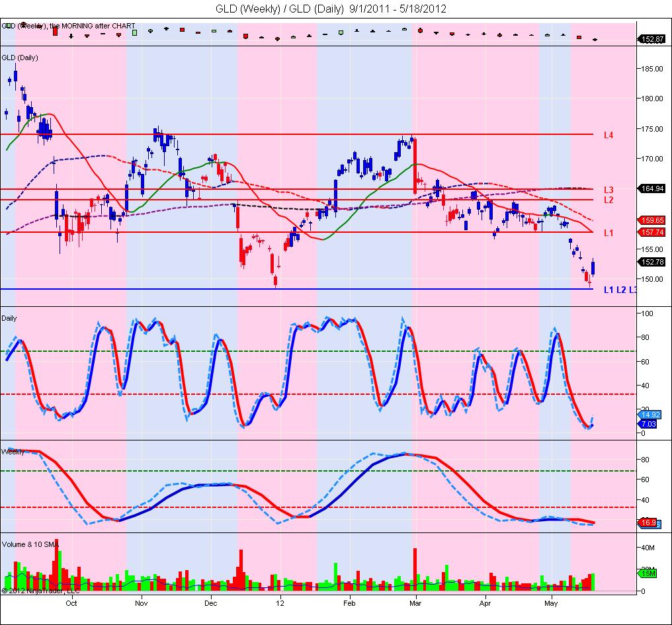Click the Dec label on time axis
The image size is (672, 625).
210,603
